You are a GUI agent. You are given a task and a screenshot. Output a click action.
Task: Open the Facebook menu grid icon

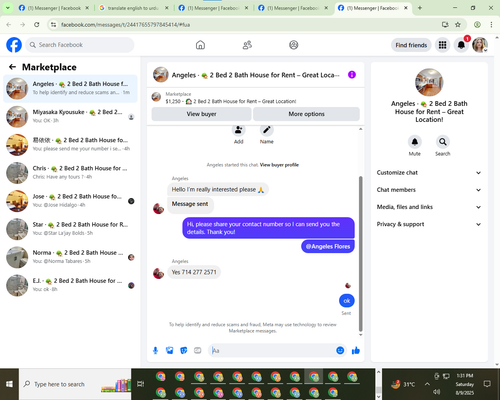coord(442,45)
